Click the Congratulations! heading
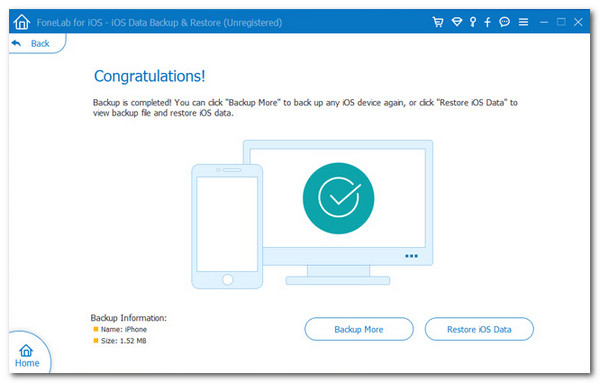Image resolution: width=600 pixels, height=383 pixels. pyautogui.click(x=150, y=76)
